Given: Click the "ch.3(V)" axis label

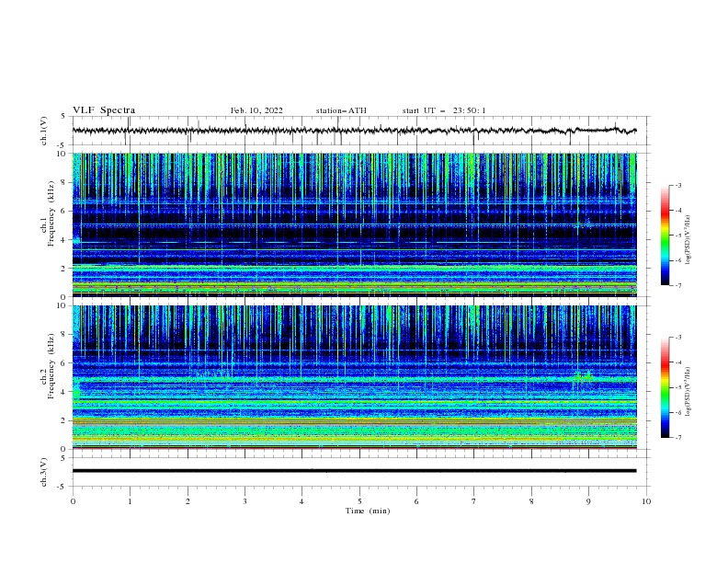Looking at the screenshot, I should (44, 472).
